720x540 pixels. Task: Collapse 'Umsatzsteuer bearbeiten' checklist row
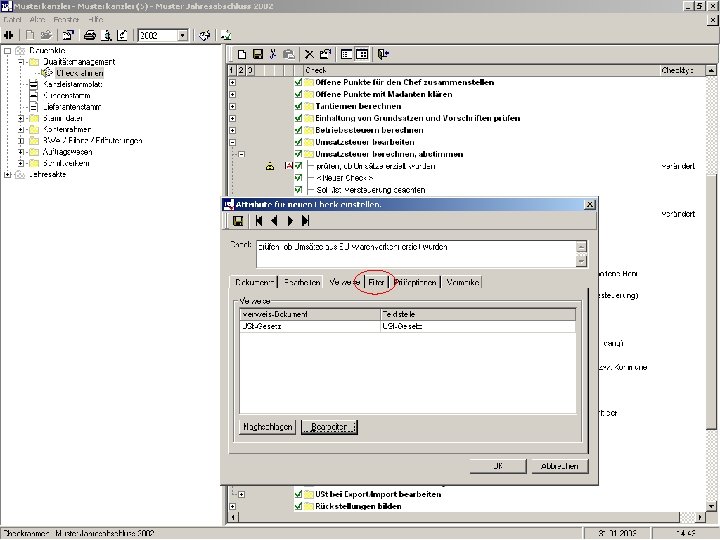coord(233,142)
